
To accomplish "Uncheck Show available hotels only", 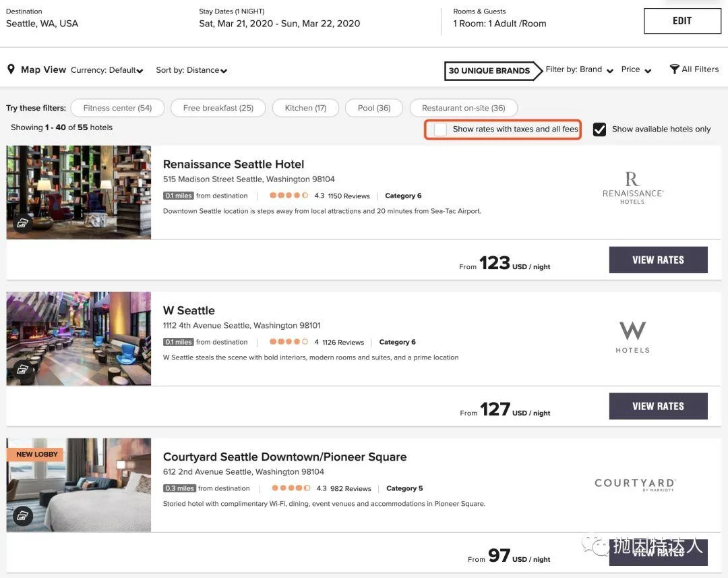I will pos(599,129).
